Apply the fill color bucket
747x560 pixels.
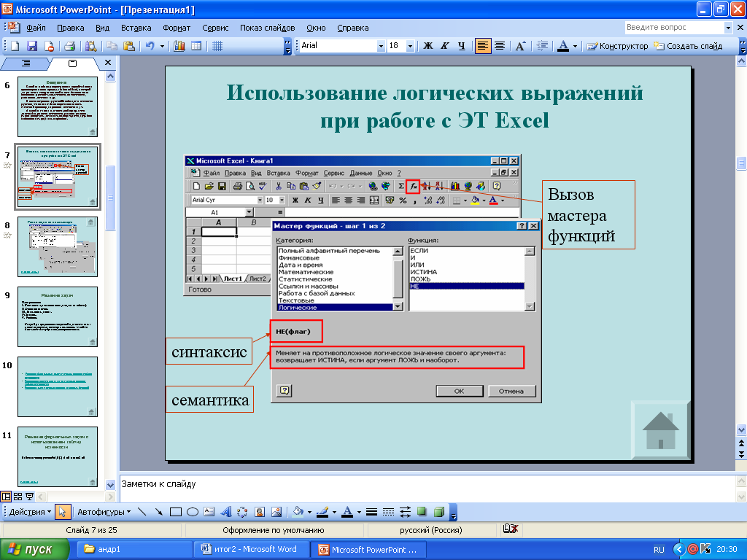pyautogui.click(x=298, y=512)
